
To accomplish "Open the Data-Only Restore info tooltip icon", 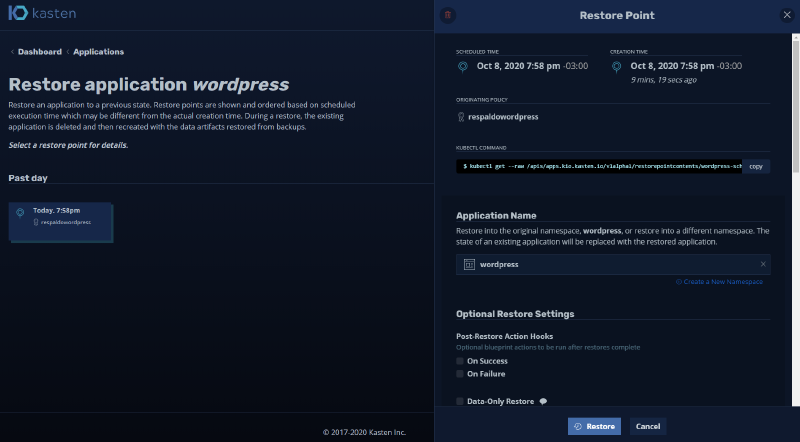I will pos(543,401).
